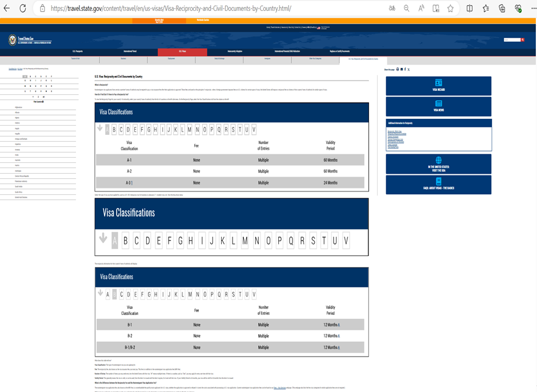Click the Security Alert banner item
The image size is (537, 392).
[x=159, y=21]
